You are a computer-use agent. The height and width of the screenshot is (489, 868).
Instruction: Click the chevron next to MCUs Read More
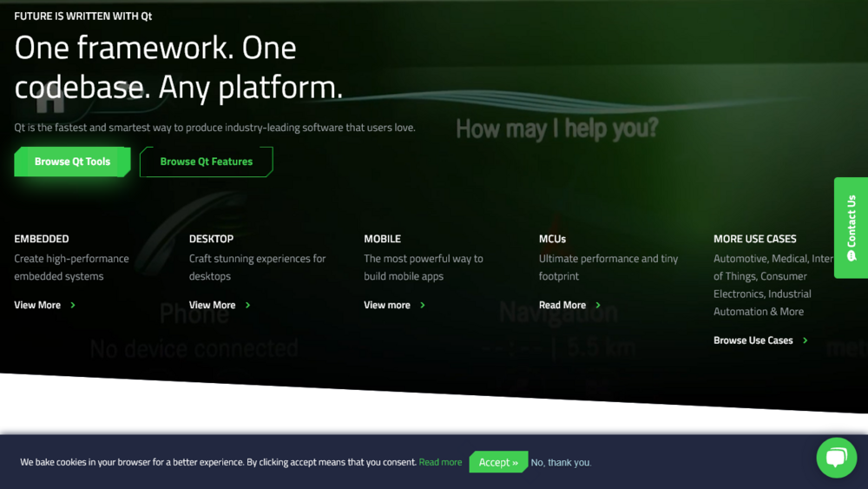point(598,305)
